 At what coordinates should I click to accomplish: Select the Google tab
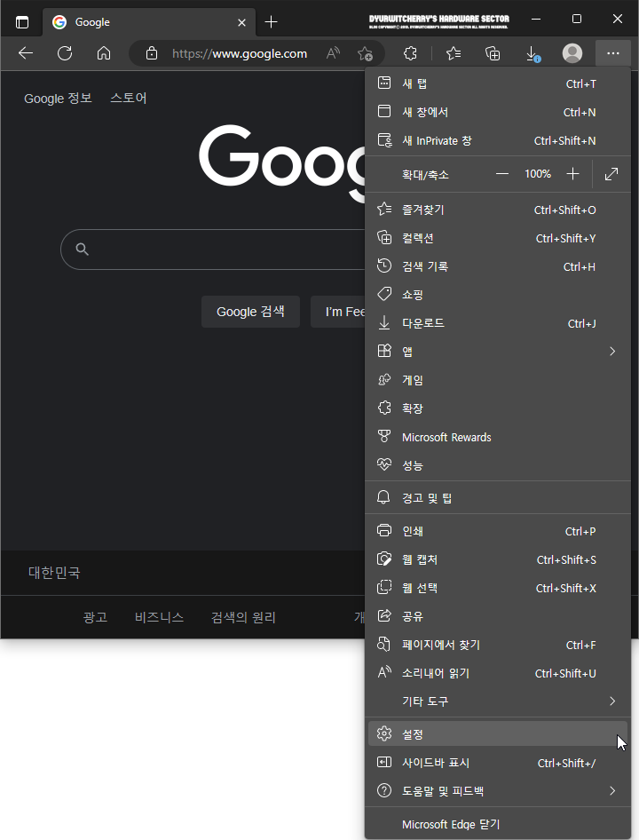[x=149, y=22]
